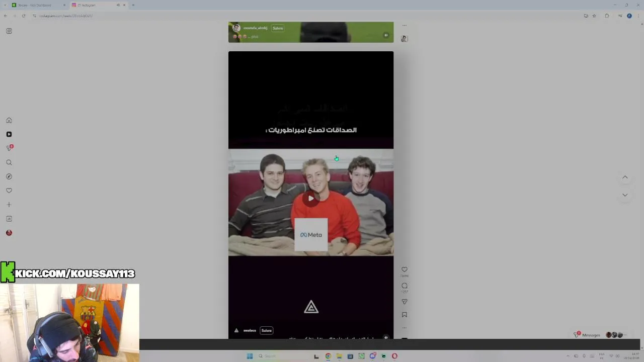Toggle sound on the Meta reel

(386, 337)
